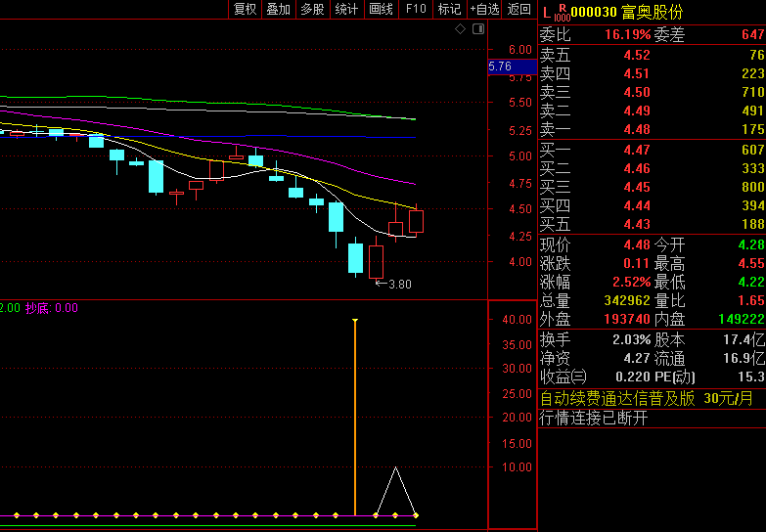Click the 今开 value 4.28
Image resolution: width=766 pixels, height=532 pixels.
pos(751,244)
